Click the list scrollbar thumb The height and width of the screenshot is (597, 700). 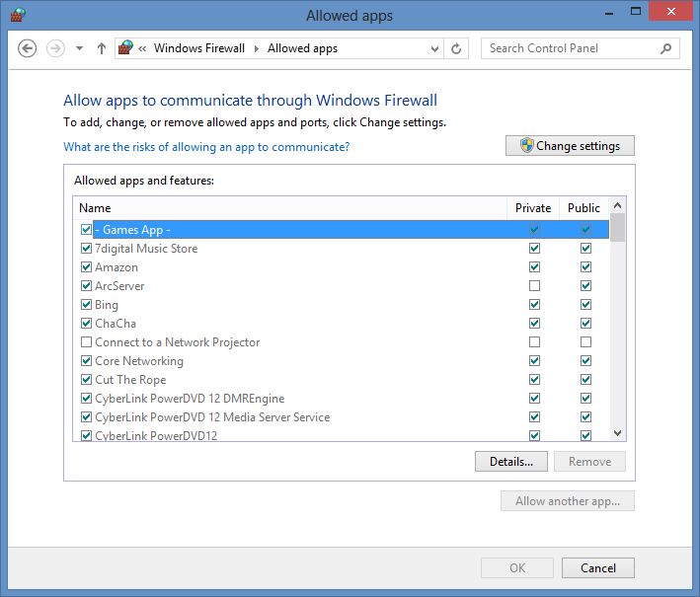[x=617, y=228]
